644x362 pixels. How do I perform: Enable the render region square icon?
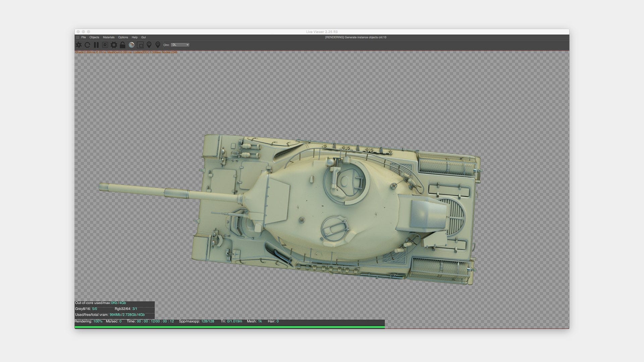(140, 45)
